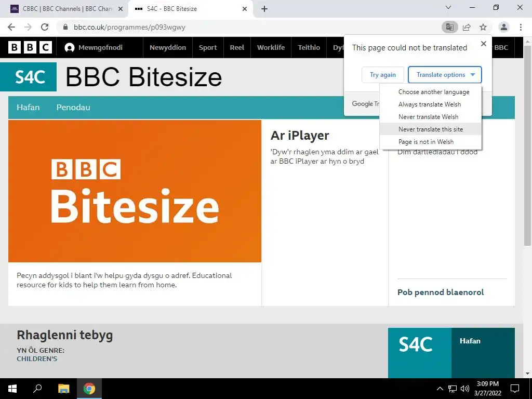Open the Google Translate icon in the address bar

pyautogui.click(x=449, y=27)
